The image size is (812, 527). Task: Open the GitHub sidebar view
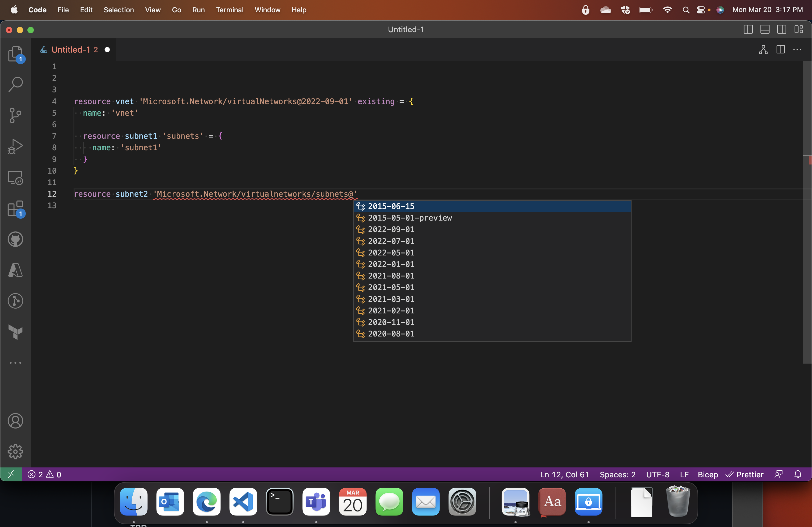coord(15,239)
